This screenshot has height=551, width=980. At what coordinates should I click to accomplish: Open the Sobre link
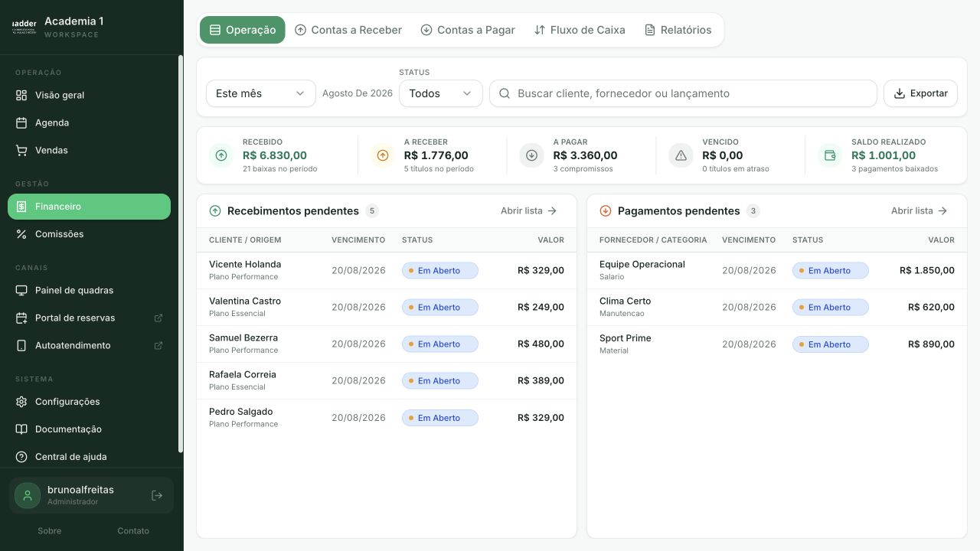coord(50,530)
